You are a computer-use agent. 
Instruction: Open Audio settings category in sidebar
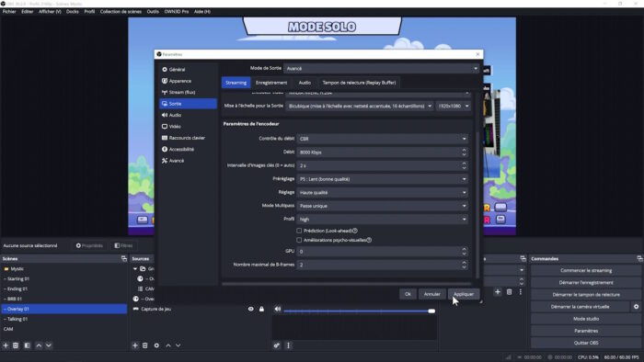pos(188,115)
